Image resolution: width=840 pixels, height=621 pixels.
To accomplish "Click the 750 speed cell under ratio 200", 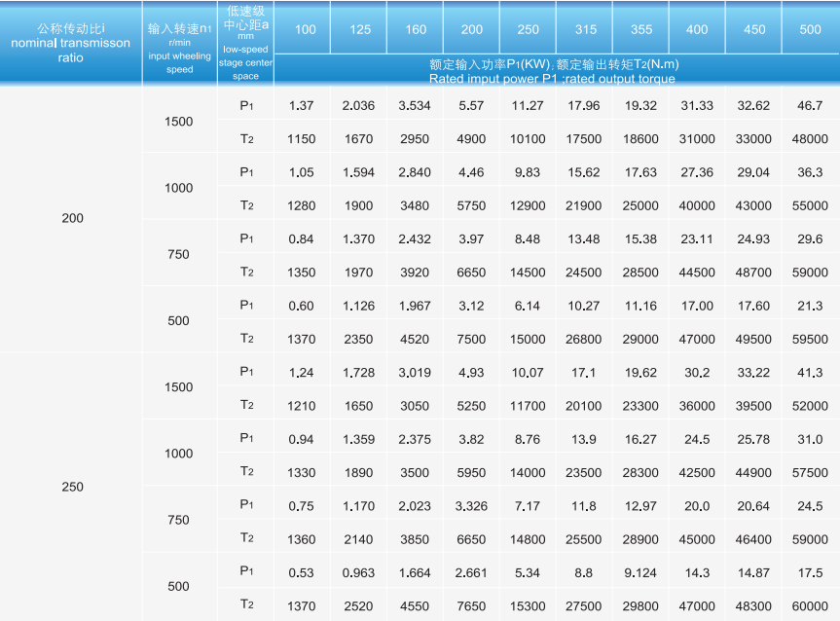I will tap(179, 255).
